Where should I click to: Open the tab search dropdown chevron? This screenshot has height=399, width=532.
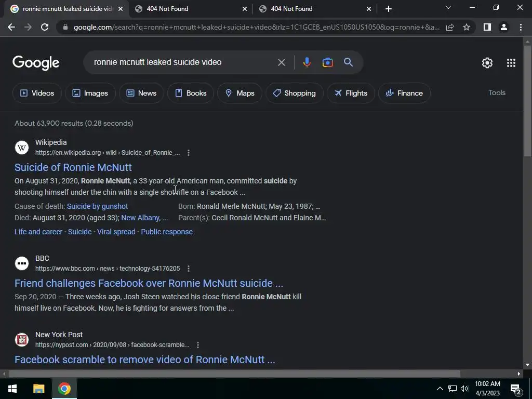point(448,7)
